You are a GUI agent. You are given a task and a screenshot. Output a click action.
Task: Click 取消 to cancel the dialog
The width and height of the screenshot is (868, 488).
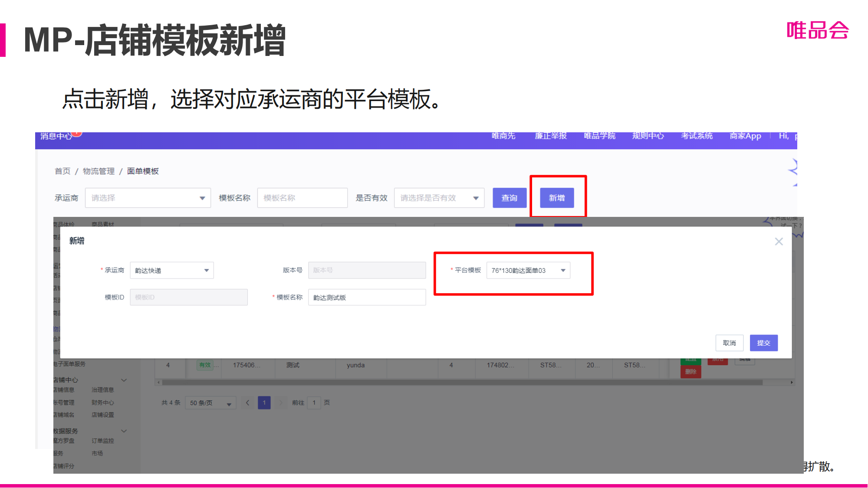coord(730,343)
